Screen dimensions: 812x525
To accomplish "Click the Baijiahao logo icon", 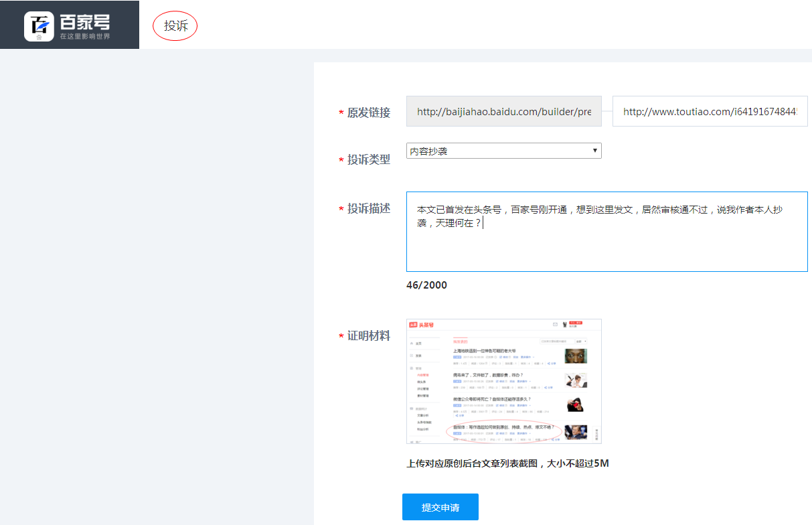I will tap(39, 26).
